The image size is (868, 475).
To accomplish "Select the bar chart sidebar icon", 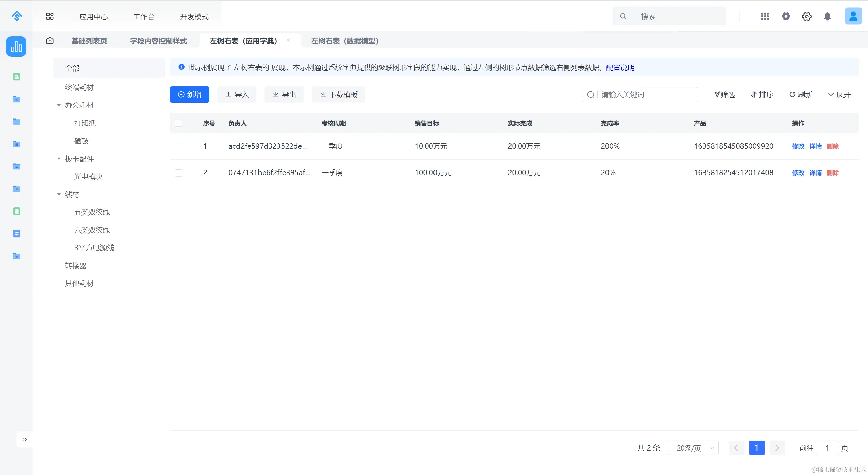I will [16, 47].
